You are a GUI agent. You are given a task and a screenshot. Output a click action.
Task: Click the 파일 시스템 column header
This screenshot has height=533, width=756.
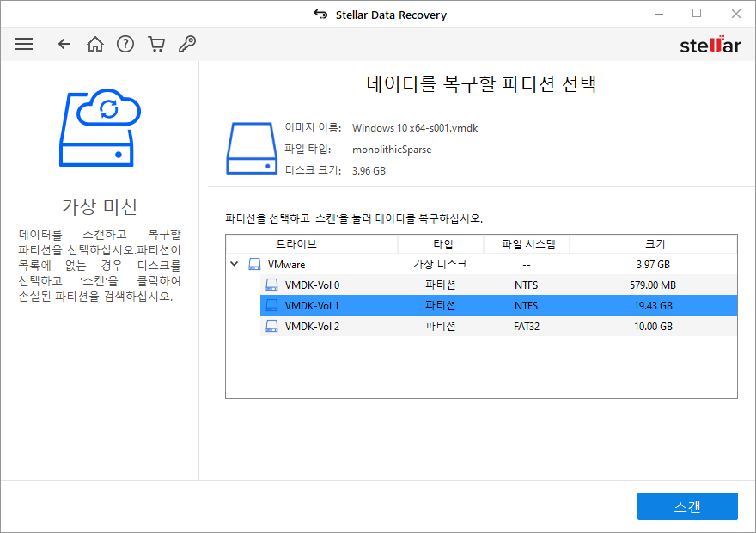527,244
